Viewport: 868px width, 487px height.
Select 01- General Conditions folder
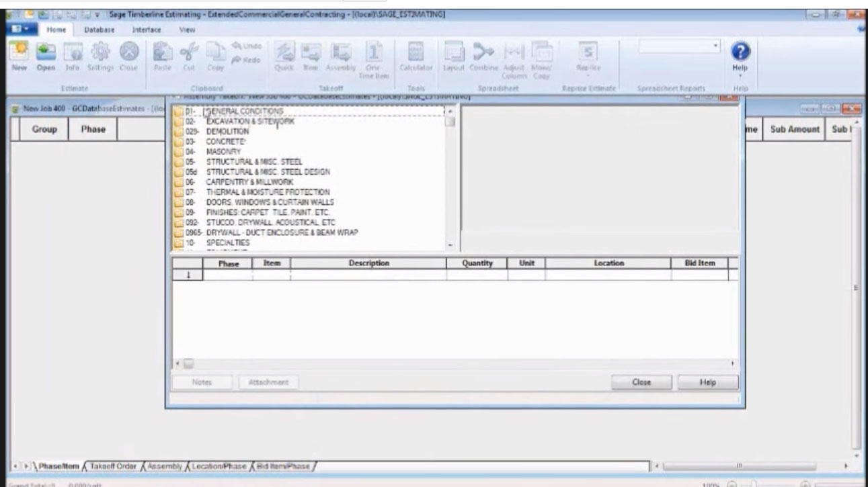point(235,111)
